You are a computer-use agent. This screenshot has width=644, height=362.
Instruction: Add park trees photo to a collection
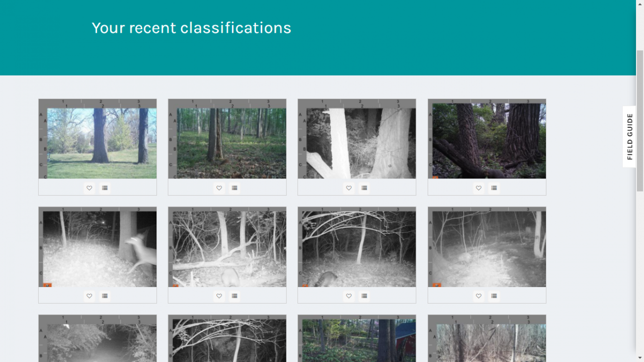105,188
